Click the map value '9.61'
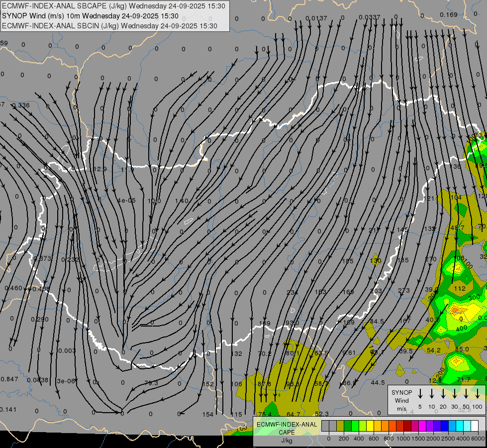 click(349, 352)
